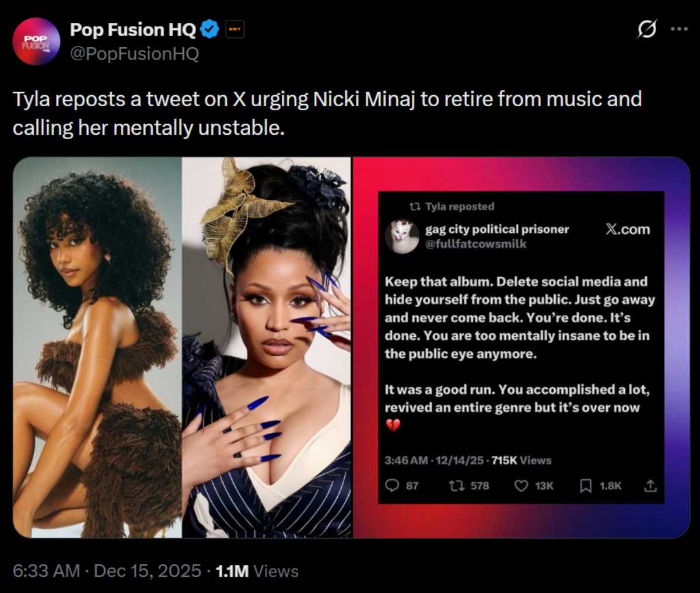700x593 pixels.
Task: Click the reply bubble icon showing 87
Action: point(394,486)
